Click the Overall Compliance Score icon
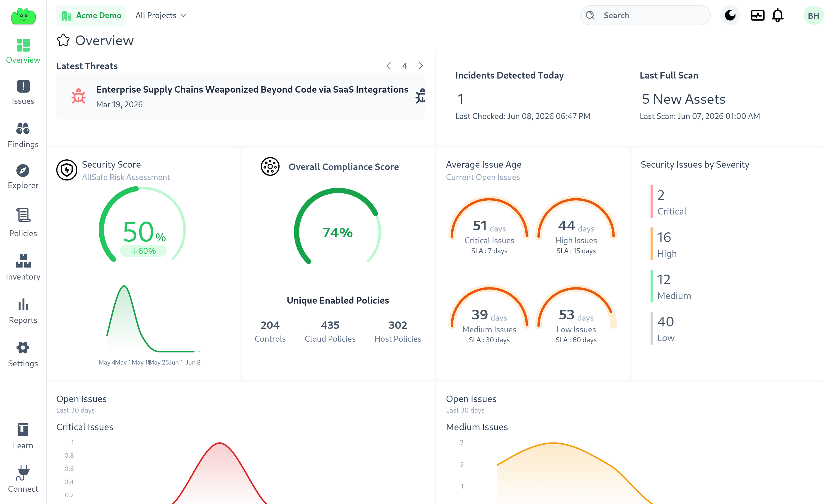Screen dimensions: 824x504 (270, 166)
